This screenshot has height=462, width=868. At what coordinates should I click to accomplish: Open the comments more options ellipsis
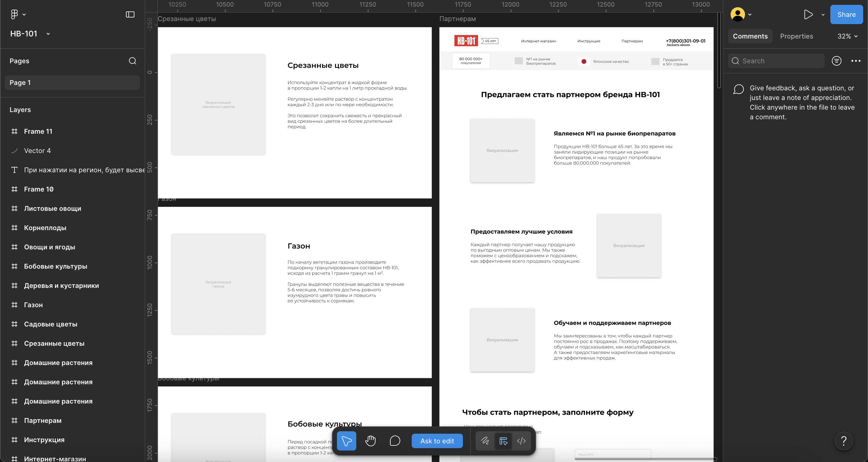pos(856,61)
